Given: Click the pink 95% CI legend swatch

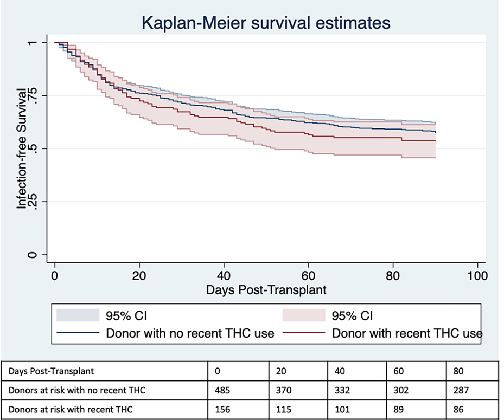Looking at the screenshot, I should tap(304, 315).
